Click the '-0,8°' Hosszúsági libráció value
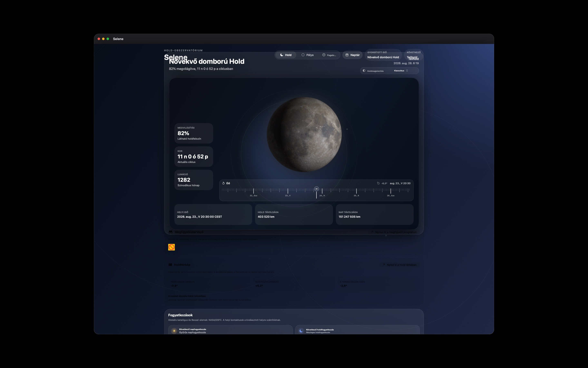Viewport: 588px width, 368px height. click(x=174, y=286)
